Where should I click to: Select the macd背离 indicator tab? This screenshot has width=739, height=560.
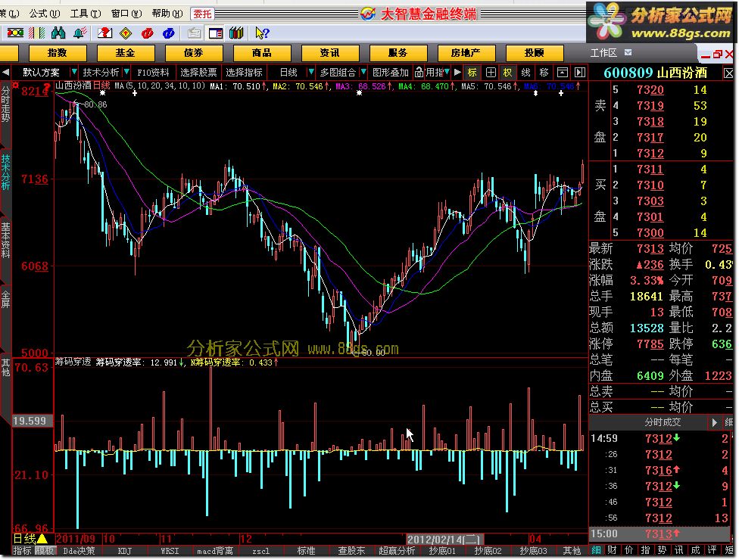tap(215, 551)
